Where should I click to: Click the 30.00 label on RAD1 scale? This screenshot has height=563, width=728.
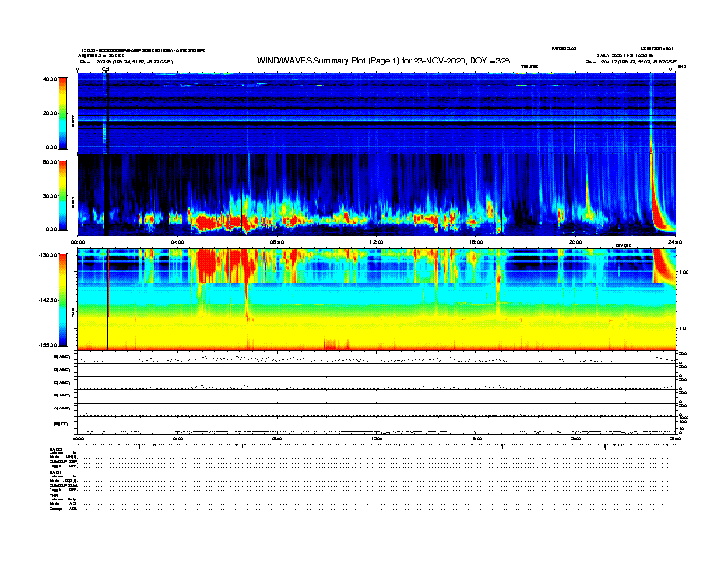click(x=50, y=196)
